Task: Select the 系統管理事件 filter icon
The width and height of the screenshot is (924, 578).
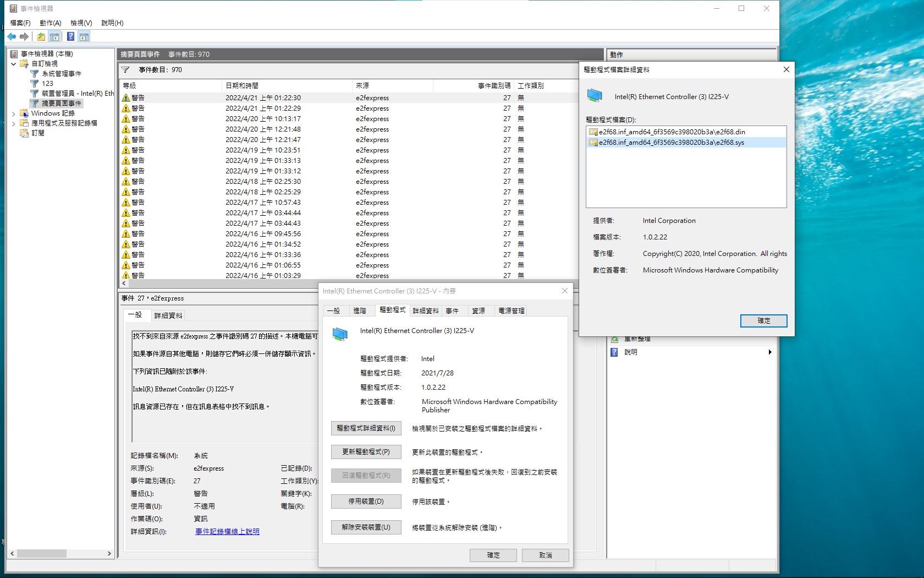Action: coord(34,73)
